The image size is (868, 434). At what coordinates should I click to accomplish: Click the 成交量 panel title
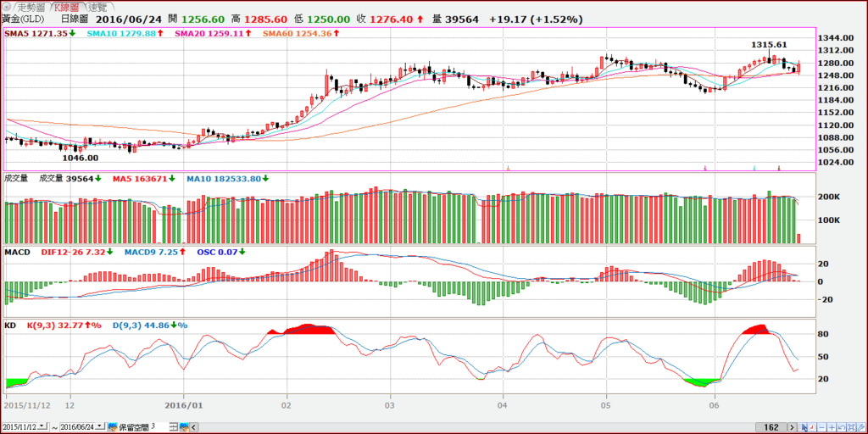[16, 178]
